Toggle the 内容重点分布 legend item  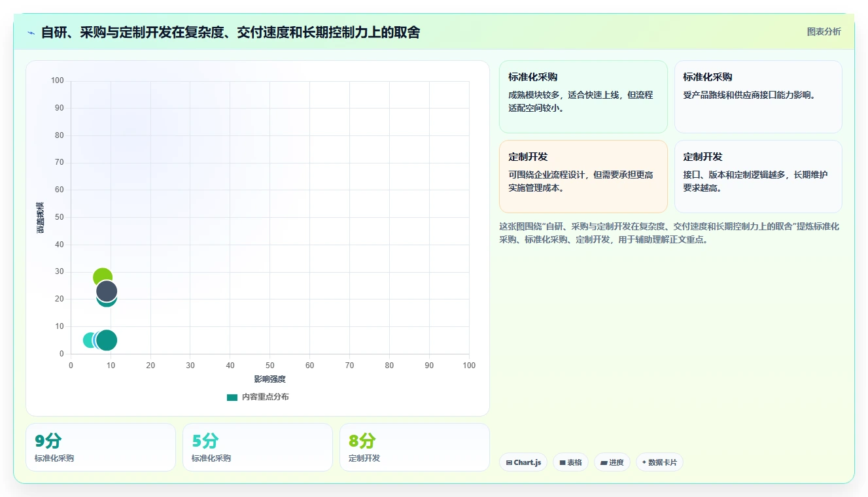(258, 397)
